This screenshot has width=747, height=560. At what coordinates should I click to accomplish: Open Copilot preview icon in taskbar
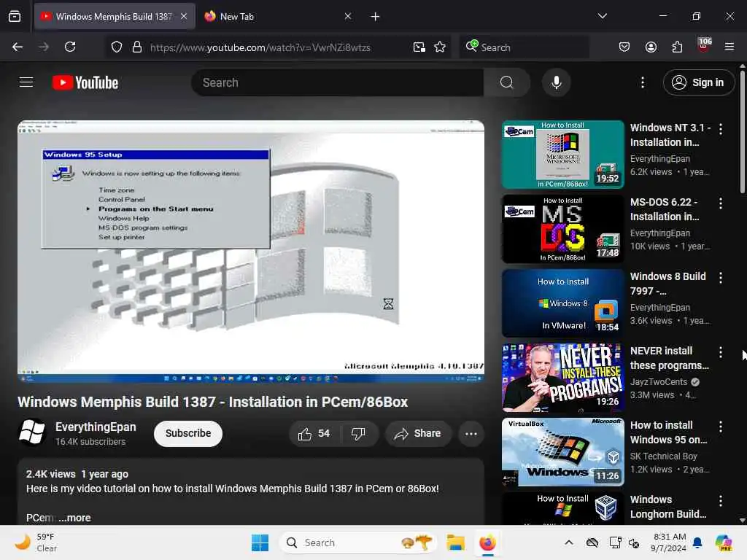pos(724,542)
